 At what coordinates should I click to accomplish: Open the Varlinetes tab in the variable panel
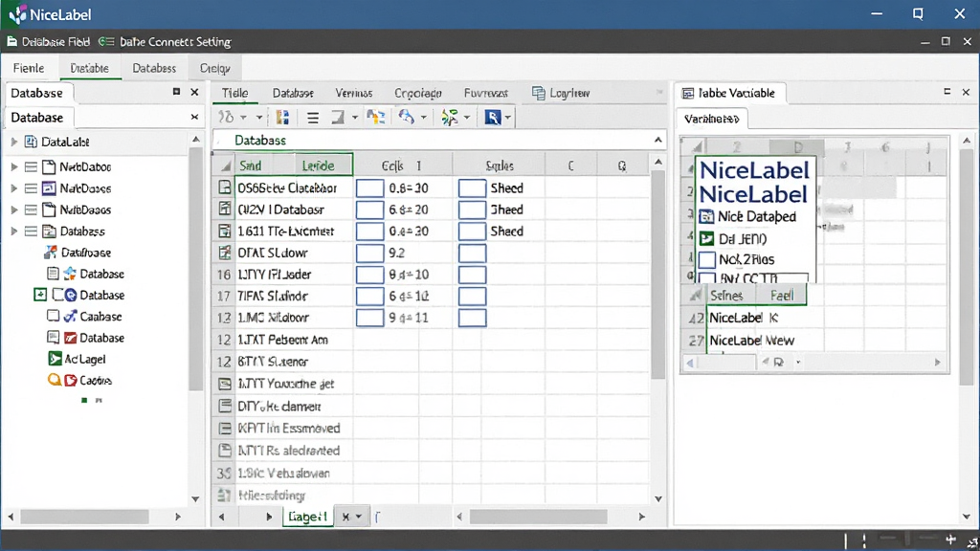711,119
